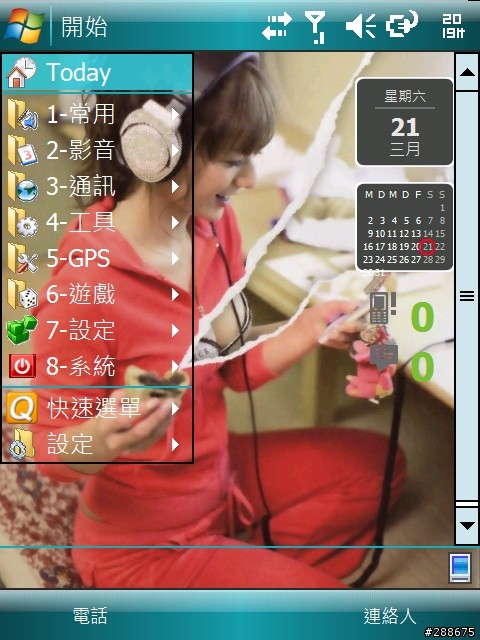Click the 4-工具 folder gear icon
This screenshot has height=640, width=480.
pos(23,222)
